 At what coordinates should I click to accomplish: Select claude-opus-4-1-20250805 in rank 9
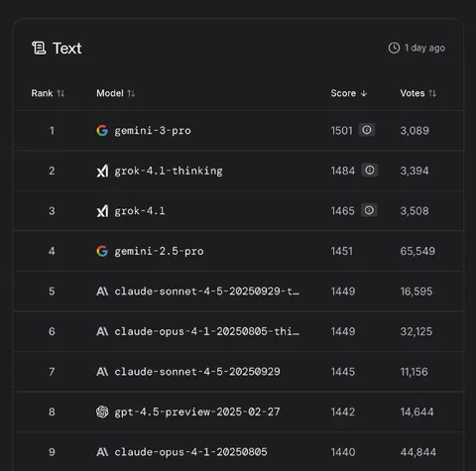pos(190,452)
